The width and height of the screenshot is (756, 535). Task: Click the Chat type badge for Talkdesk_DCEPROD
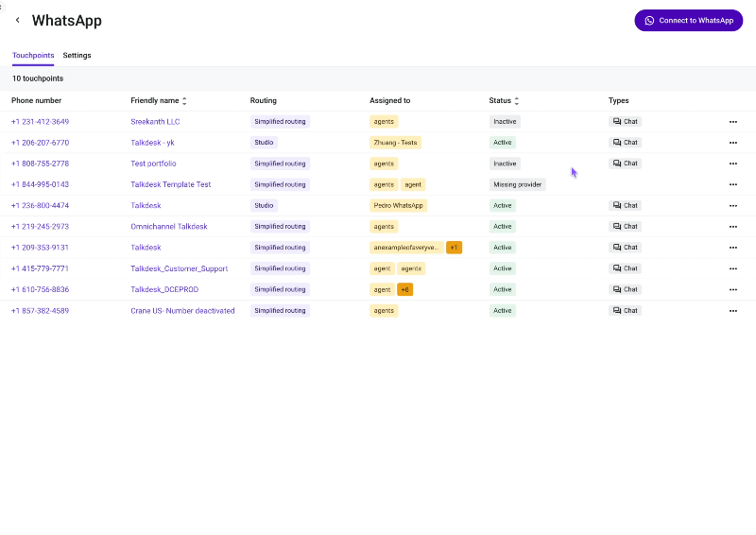(x=625, y=289)
